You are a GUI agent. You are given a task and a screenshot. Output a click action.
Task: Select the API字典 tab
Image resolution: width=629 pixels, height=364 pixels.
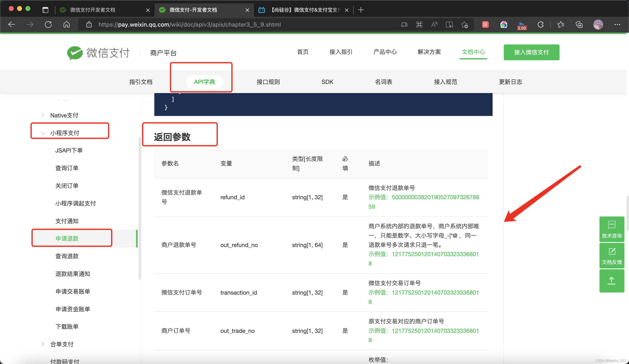pyautogui.click(x=204, y=82)
